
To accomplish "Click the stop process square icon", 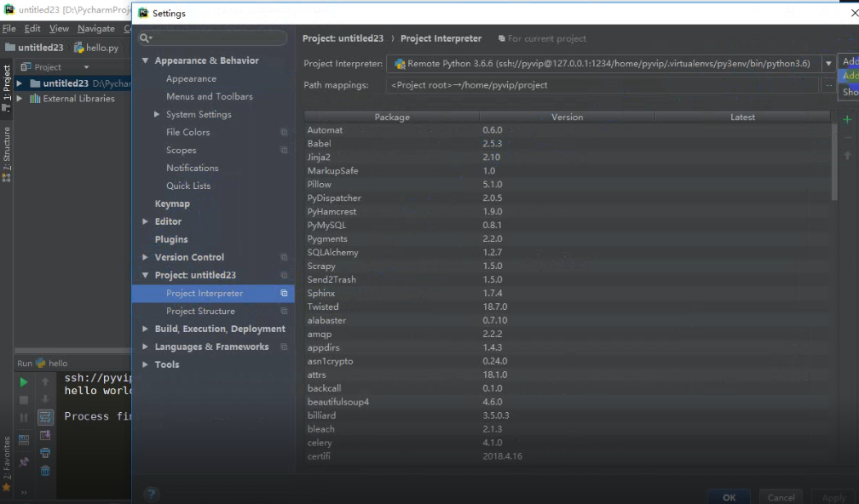I will [24, 400].
